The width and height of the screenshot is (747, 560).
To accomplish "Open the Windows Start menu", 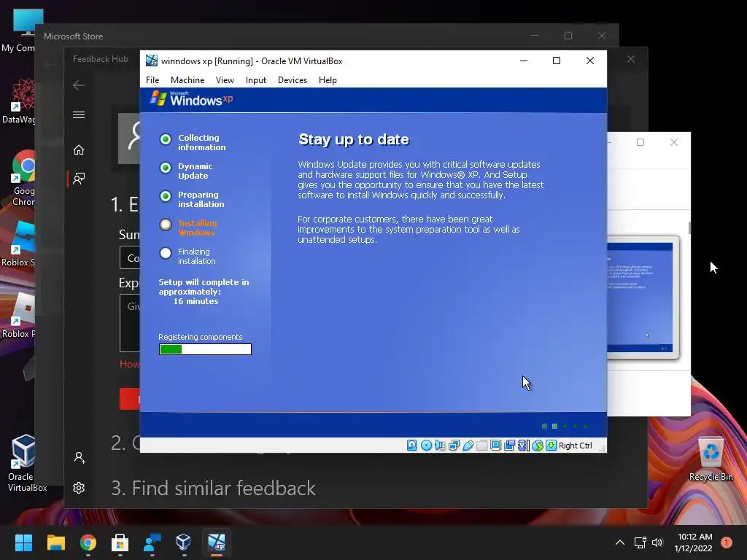I will pos(23,542).
